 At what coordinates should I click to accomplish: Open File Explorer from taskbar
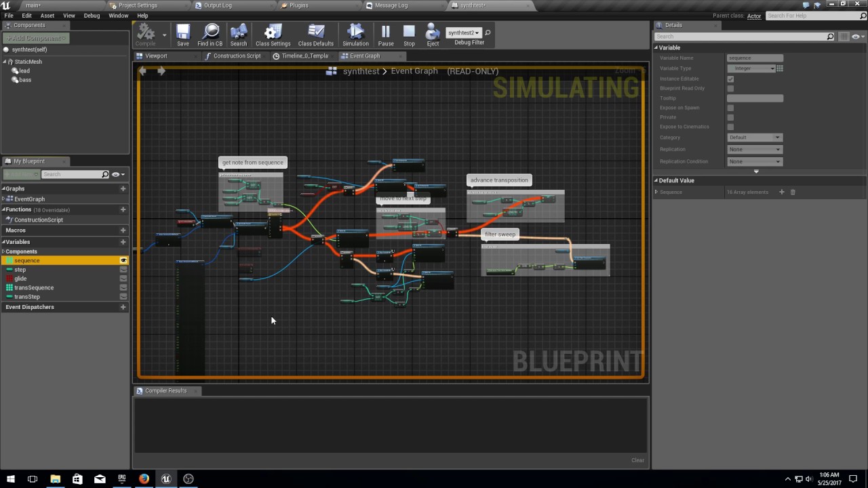(x=55, y=479)
